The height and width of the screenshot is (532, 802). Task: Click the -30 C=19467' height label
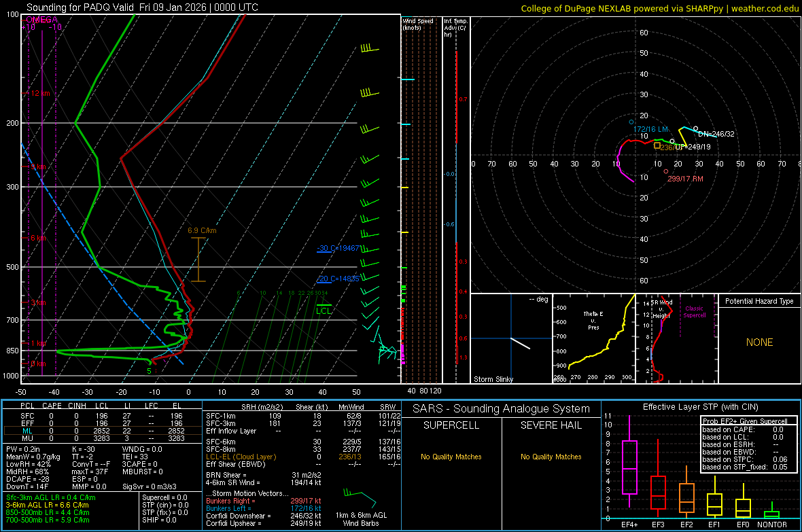338,248
